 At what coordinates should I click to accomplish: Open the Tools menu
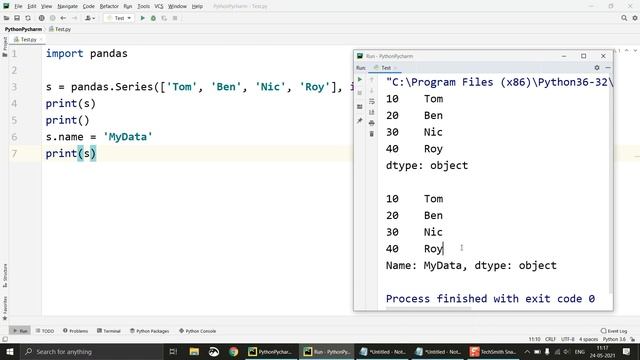coord(143,6)
